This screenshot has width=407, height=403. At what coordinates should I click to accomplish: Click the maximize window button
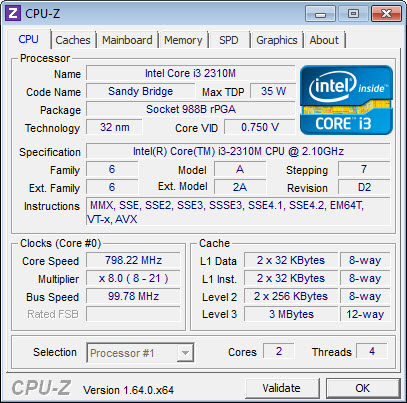[x=353, y=14]
